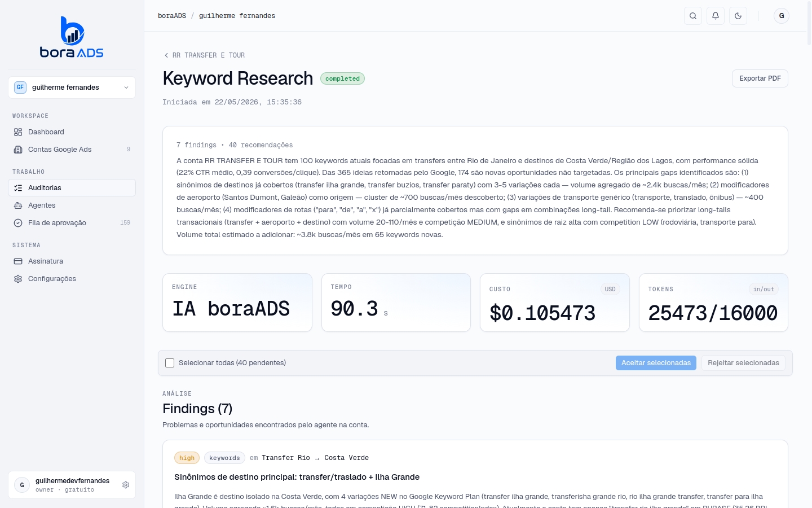
Task: Click the Keyword Research title
Action: (x=237, y=78)
